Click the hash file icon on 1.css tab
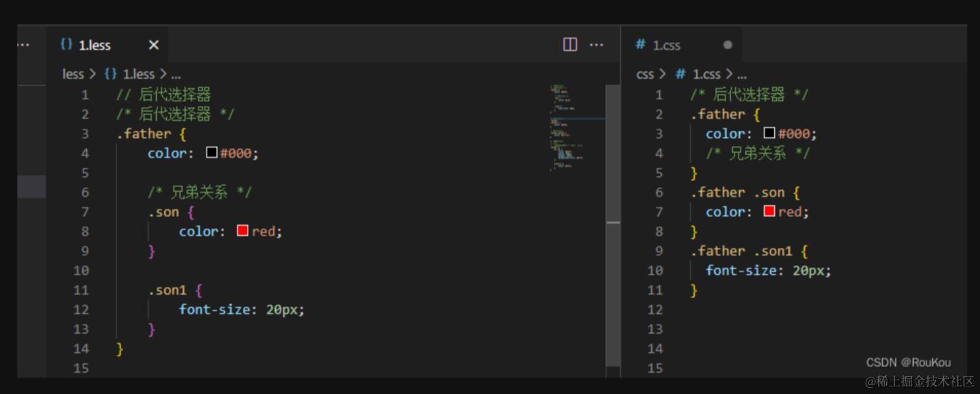 [641, 45]
